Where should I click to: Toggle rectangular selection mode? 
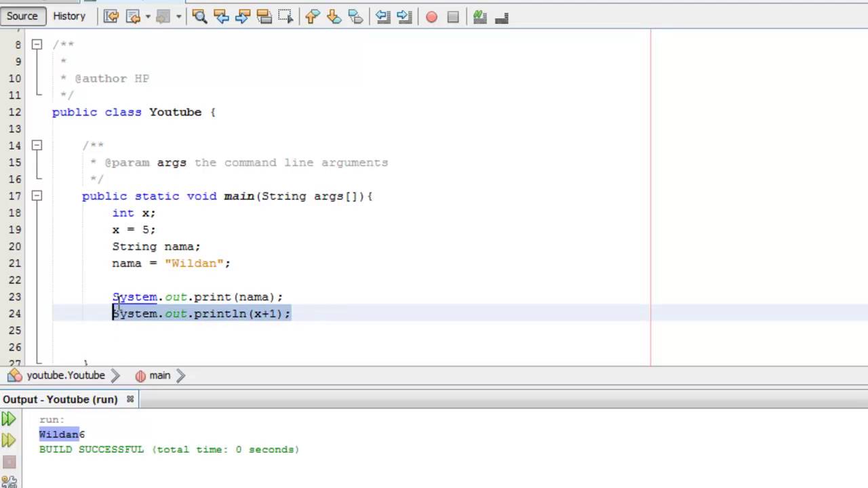(285, 16)
